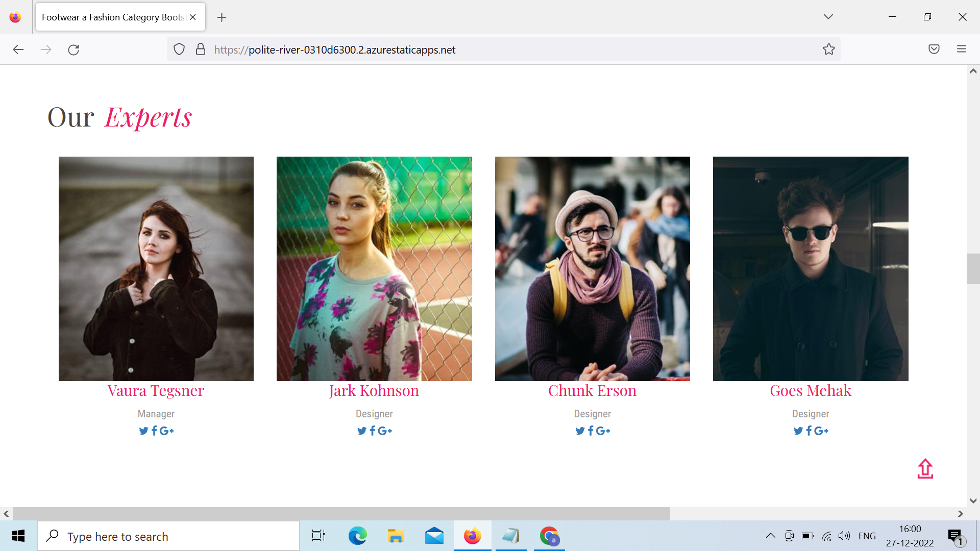Open Goes Mehak name link
Screen dimensions: 980x551
pyautogui.click(x=810, y=391)
